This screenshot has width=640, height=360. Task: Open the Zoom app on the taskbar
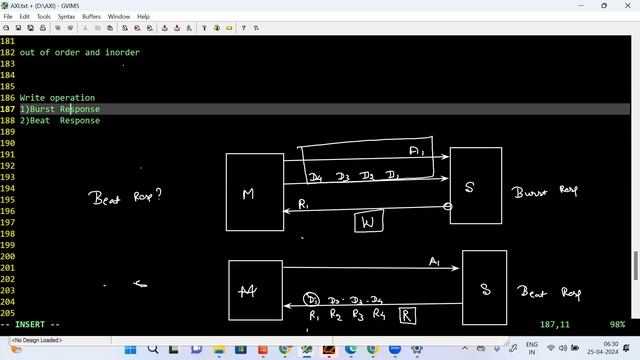tap(395, 350)
